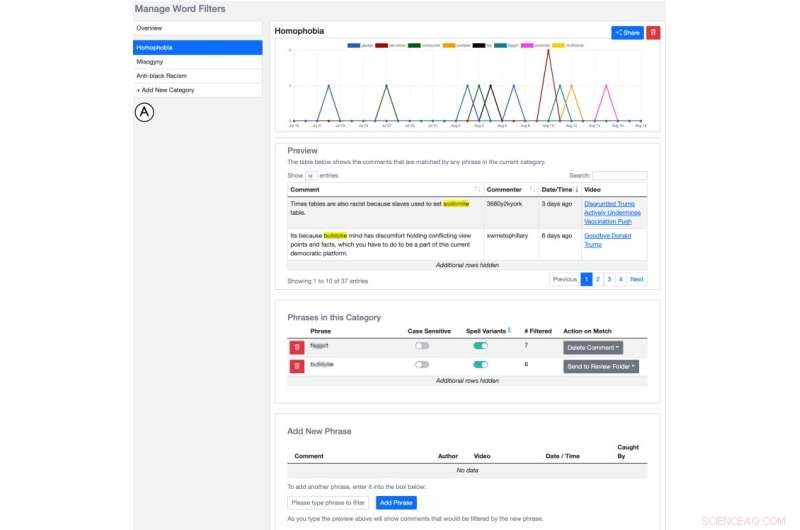Screen dimensions: 800x530
Task: Click the phrase to filter input box
Action: point(328,503)
